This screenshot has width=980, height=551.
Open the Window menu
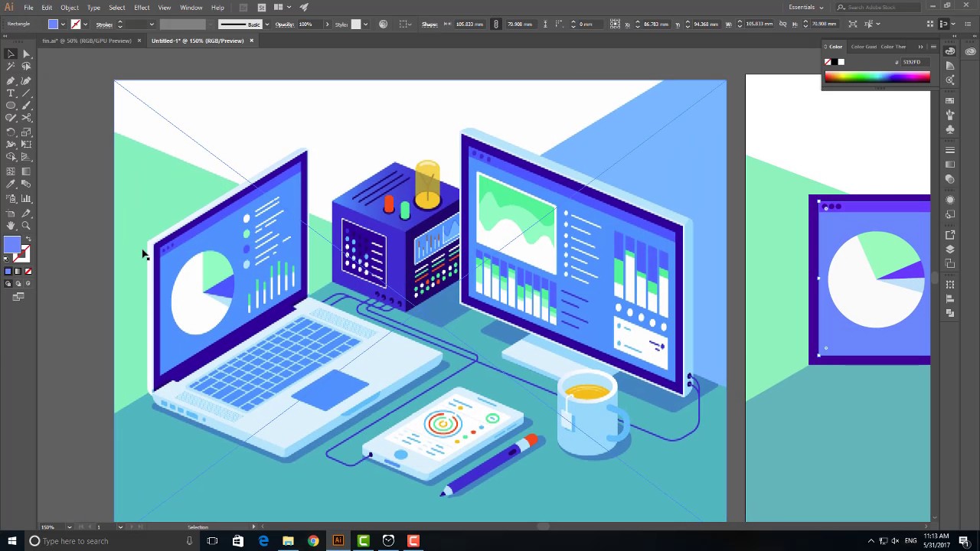click(x=191, y=8)
